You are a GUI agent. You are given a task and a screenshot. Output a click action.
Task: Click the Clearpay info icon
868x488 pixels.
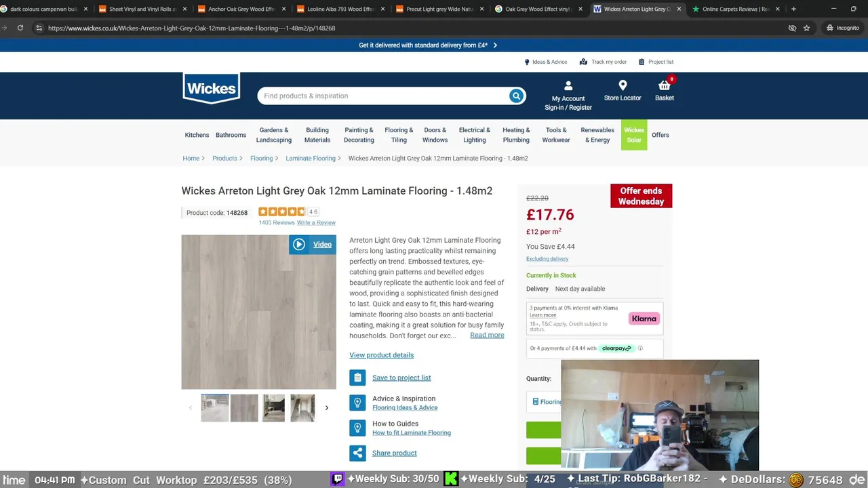pyautogui.click(x=640, y=348)
